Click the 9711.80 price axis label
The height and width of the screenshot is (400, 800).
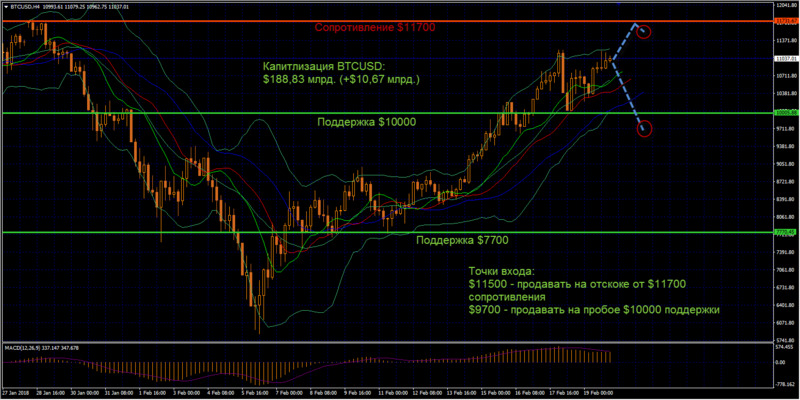[x=786, y=130]
